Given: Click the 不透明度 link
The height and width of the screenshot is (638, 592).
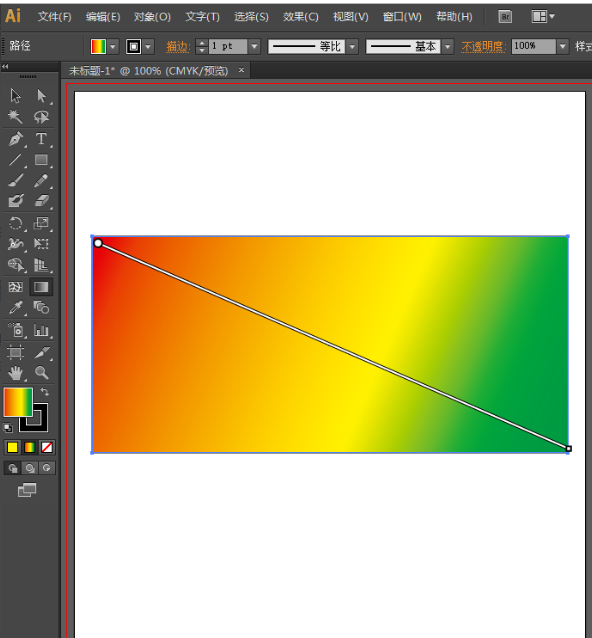Looking at the screenshot, I should click(483, 47).
